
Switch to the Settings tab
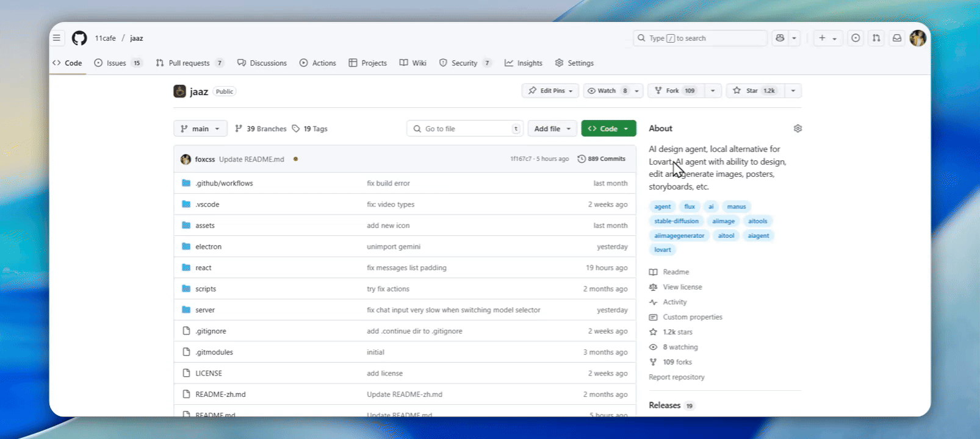tap(574, 63)
